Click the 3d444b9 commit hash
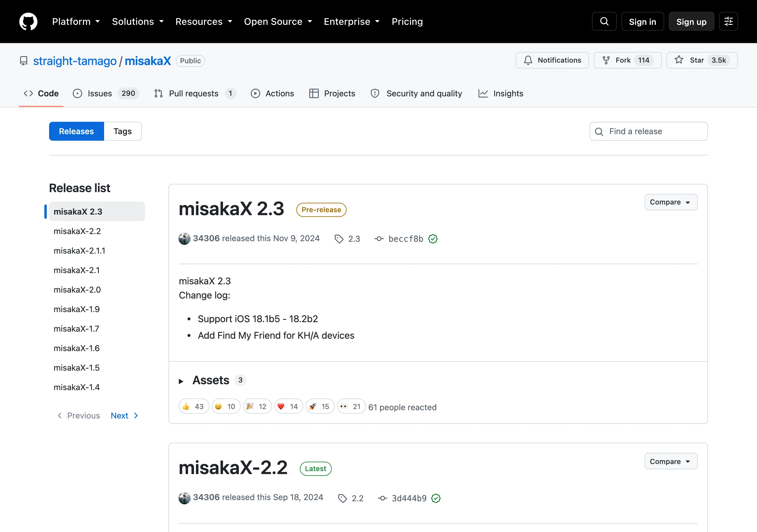This screenshot has height=532, width=757. [x=409, y=498]
